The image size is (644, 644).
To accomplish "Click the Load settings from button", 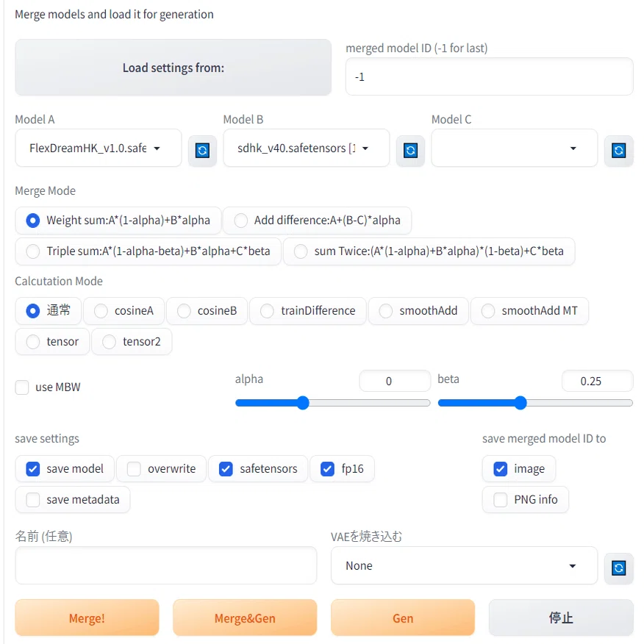I will tap(173, 68).
